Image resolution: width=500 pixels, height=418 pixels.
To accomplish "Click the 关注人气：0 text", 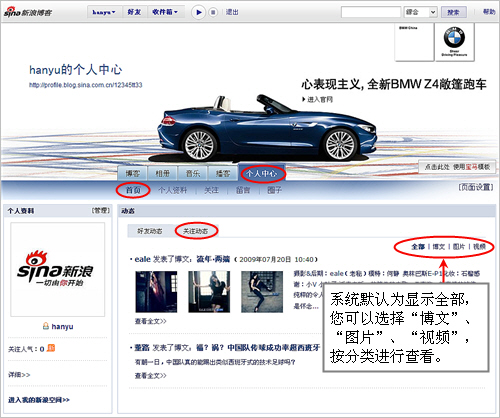I will [26, 349].
